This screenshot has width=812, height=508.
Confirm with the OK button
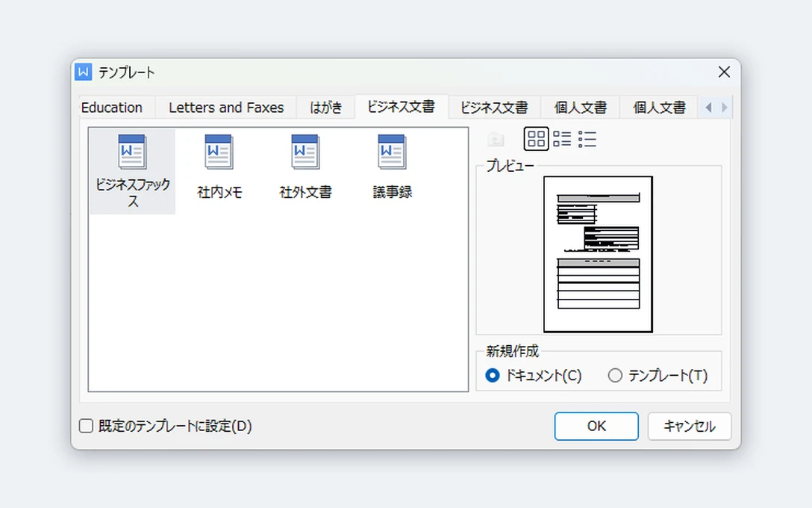click(596, 426)
